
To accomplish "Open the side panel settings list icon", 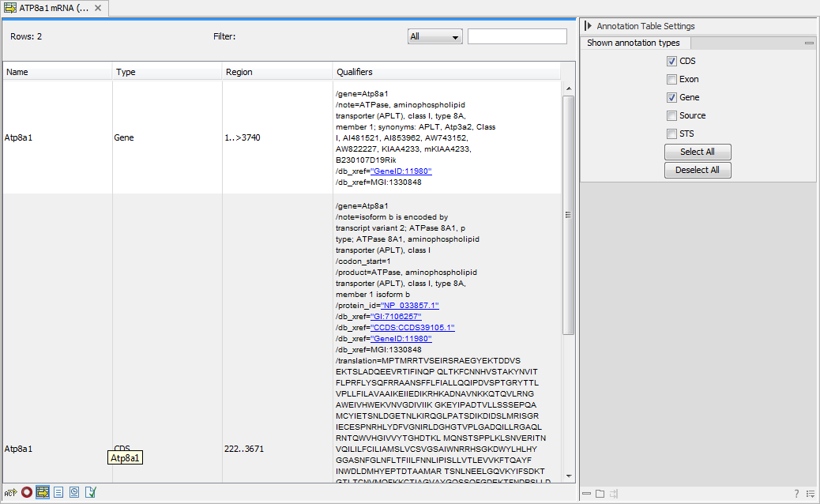I will pyautogui.click(x=811, y=494).
